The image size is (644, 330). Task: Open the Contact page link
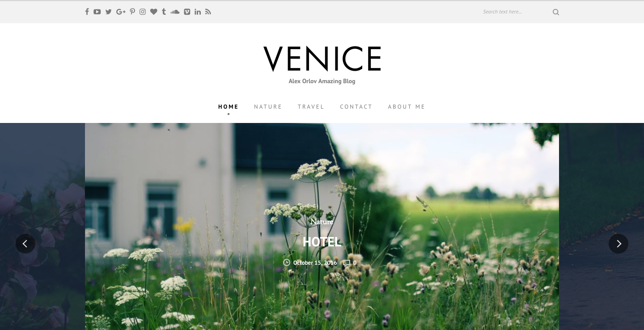356,106
